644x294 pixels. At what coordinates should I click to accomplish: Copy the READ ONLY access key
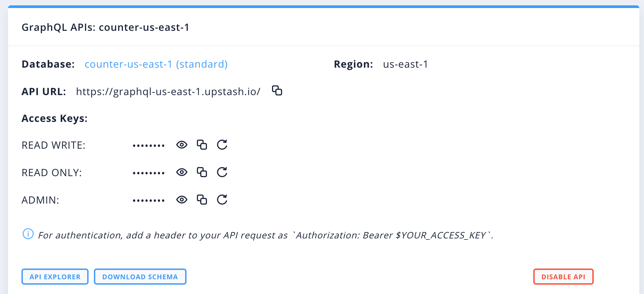pos(202,172)
